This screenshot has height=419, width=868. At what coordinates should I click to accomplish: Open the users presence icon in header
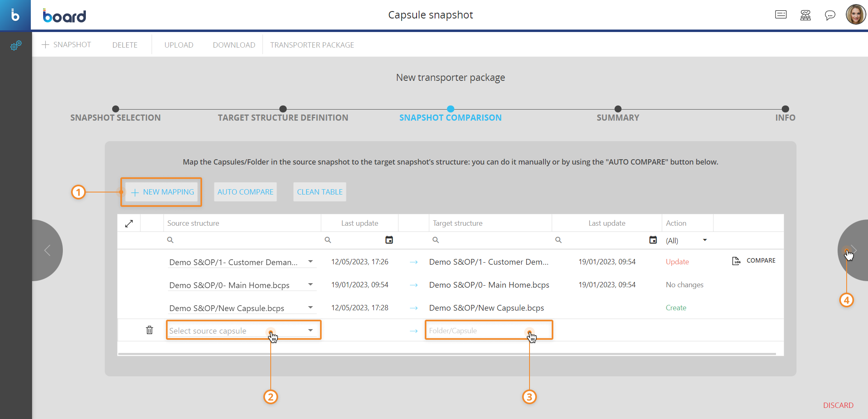[x=805, y=16]
